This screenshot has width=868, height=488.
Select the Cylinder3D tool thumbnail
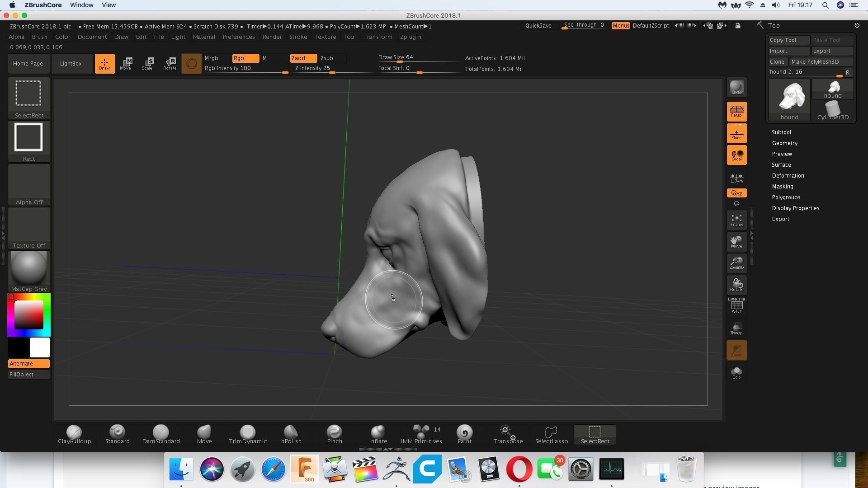[x=833, y=111]
